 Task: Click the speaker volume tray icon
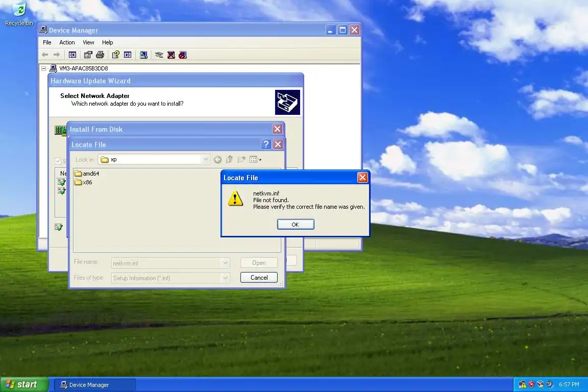coord(549,384)
